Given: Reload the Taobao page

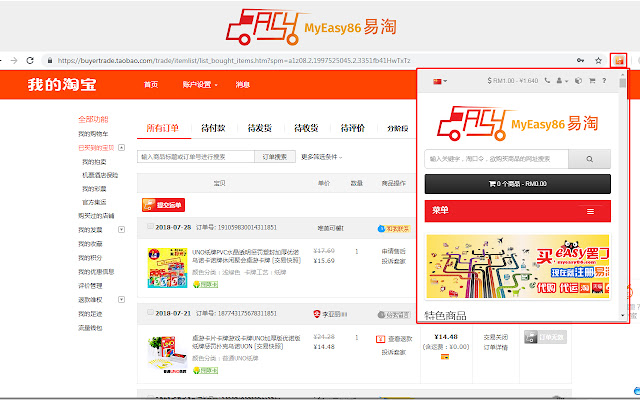Looking at the screenshot, I should (x=30, y=60).
